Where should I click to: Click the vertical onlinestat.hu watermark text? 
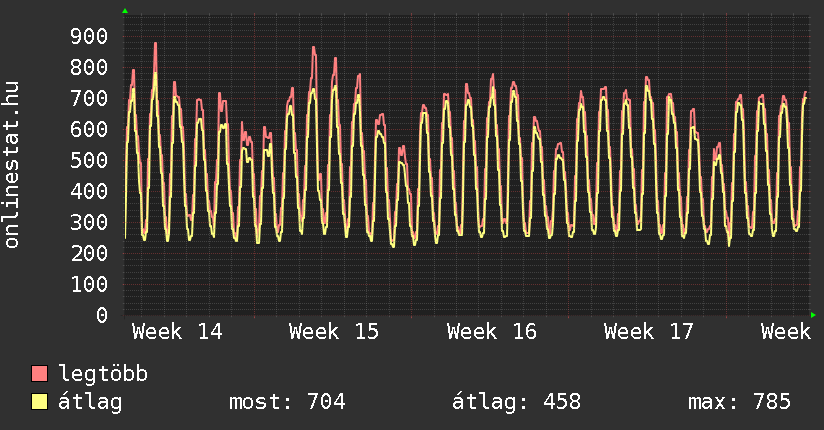click(13, 165)
